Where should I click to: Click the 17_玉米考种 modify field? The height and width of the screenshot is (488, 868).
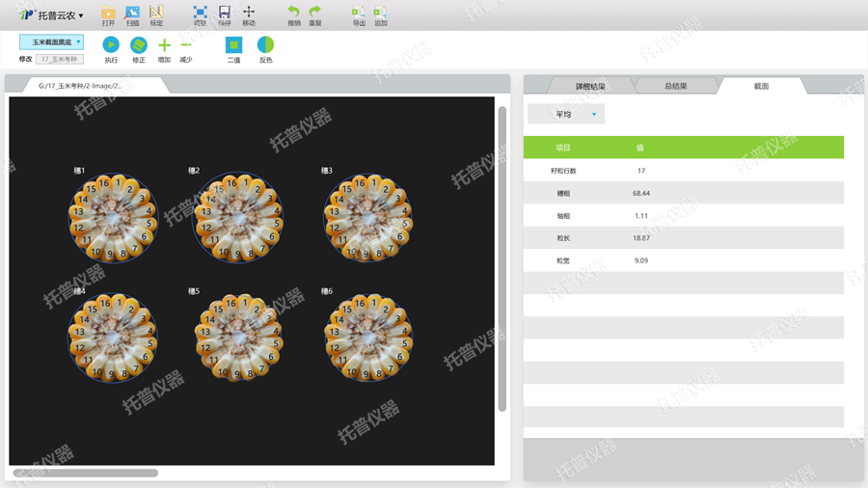pos(60,59)
